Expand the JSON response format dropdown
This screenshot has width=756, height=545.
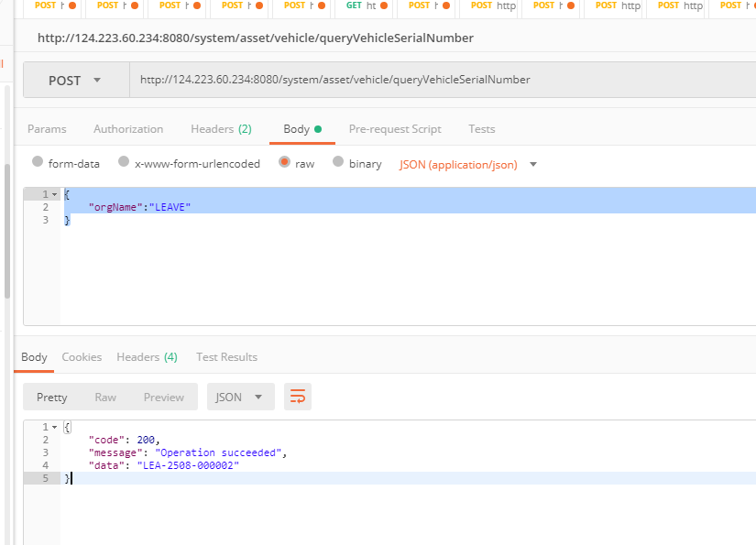pyautogui.click(x=239, y=397)
